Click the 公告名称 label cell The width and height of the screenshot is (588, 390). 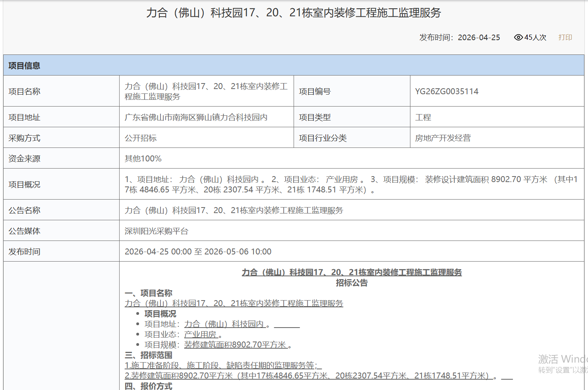(x=62, y=210)
